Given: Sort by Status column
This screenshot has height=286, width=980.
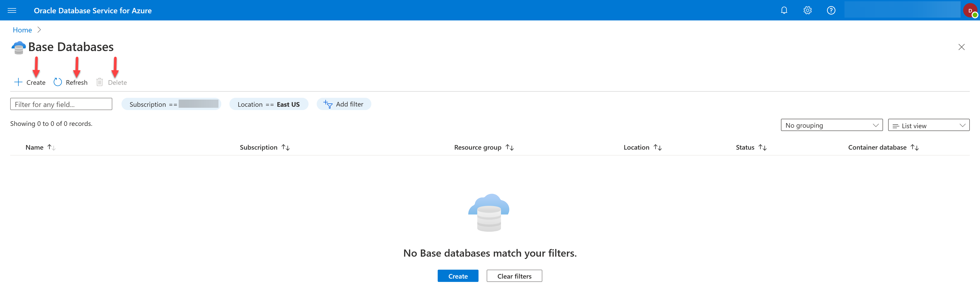Looking at the screenshot, I should tap(751, 147).
